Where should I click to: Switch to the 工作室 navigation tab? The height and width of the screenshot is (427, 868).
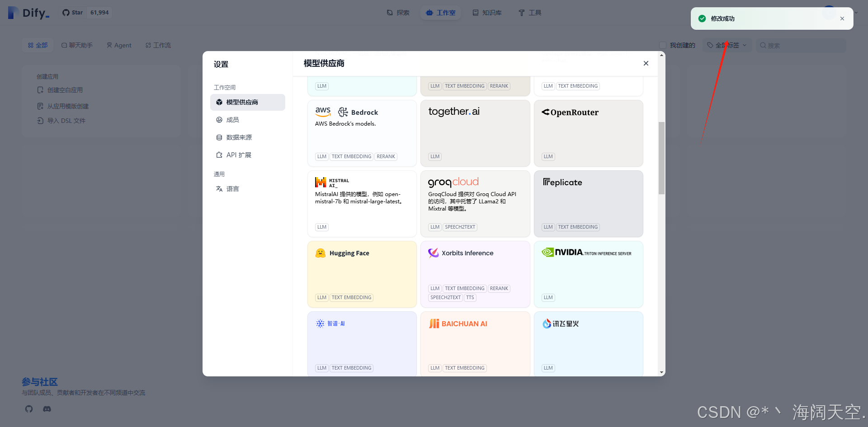tap(441, 13)
